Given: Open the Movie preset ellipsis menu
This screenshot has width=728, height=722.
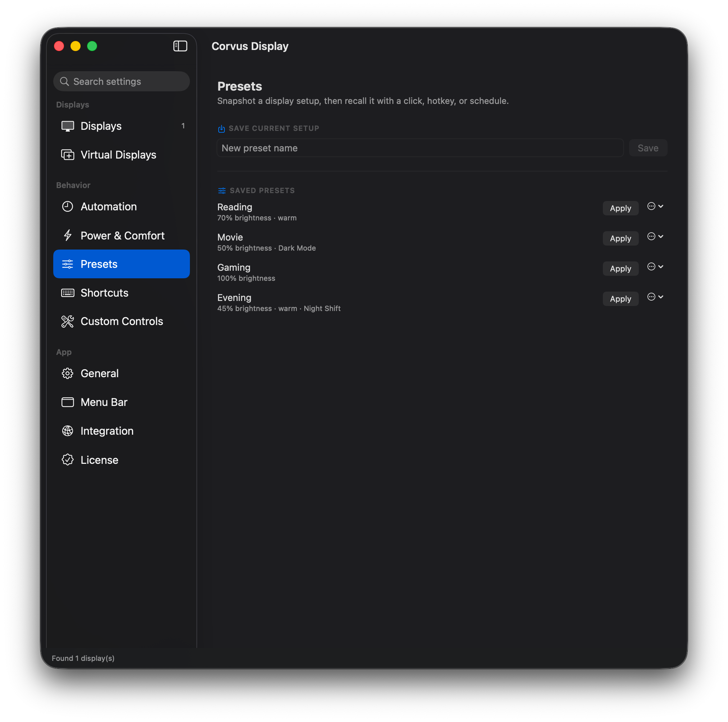Looking at the screenshot, I should pos(655,237).
